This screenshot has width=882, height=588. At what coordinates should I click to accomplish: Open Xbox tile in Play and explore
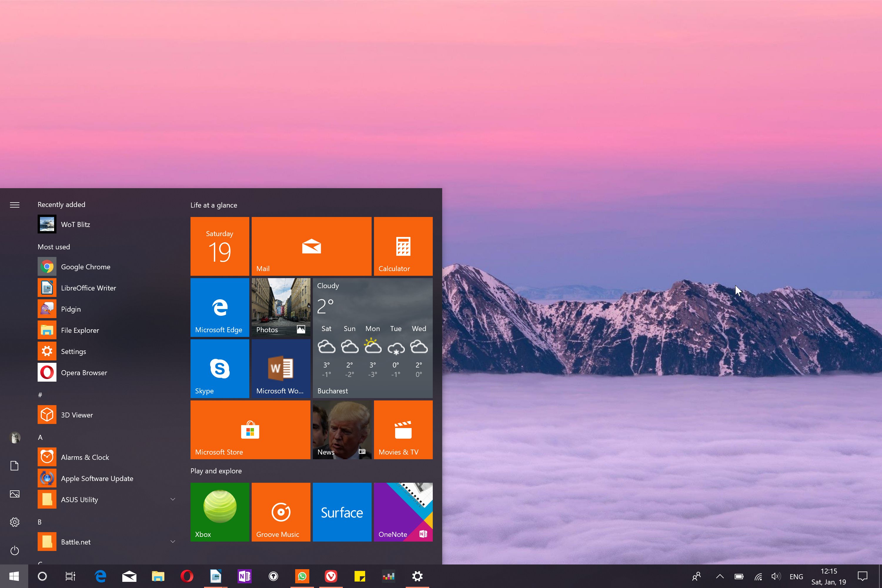point(220,511)
